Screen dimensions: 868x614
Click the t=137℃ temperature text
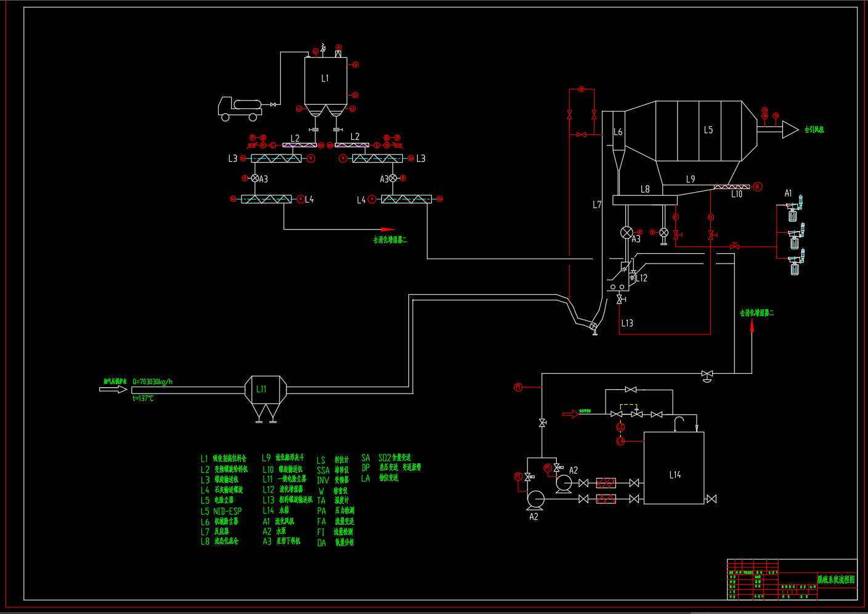click(x=143, y=398)
